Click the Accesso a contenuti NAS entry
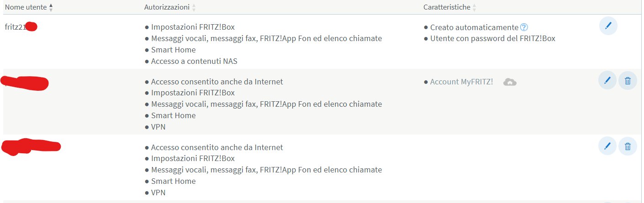 pos(194,61)
